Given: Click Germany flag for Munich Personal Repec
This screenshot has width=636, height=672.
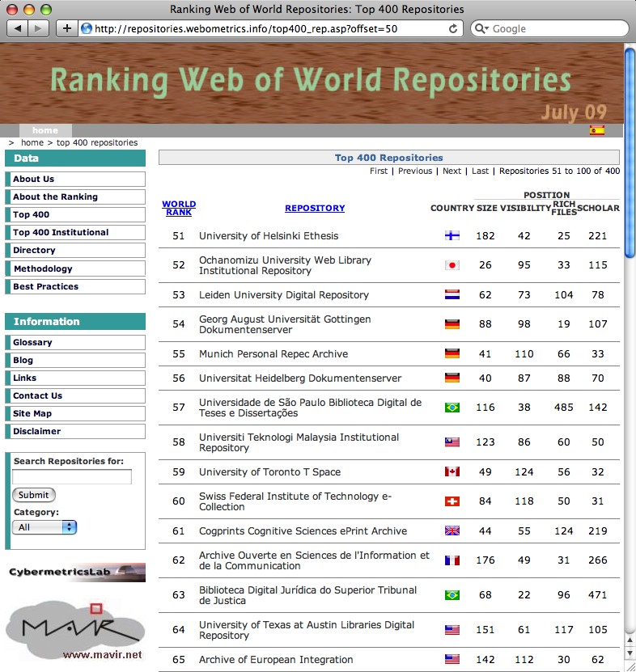Looking at the screenshot, I should 452,353.
